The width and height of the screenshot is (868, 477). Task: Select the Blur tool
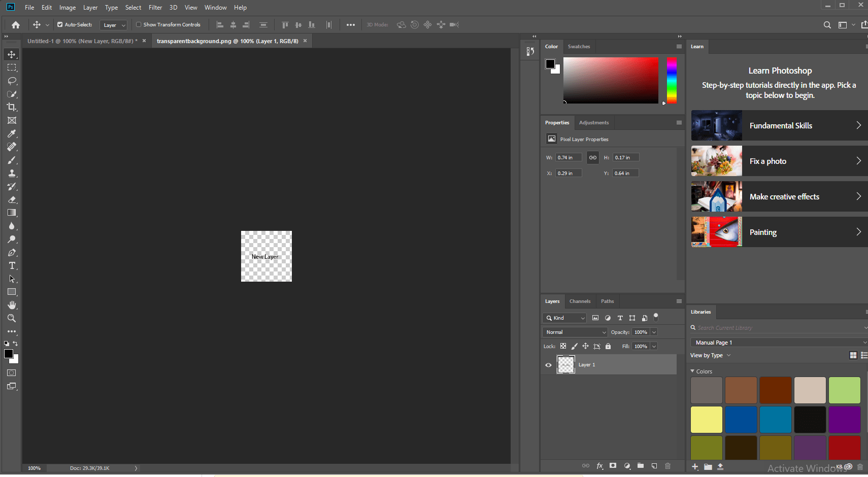click(12, 226)
